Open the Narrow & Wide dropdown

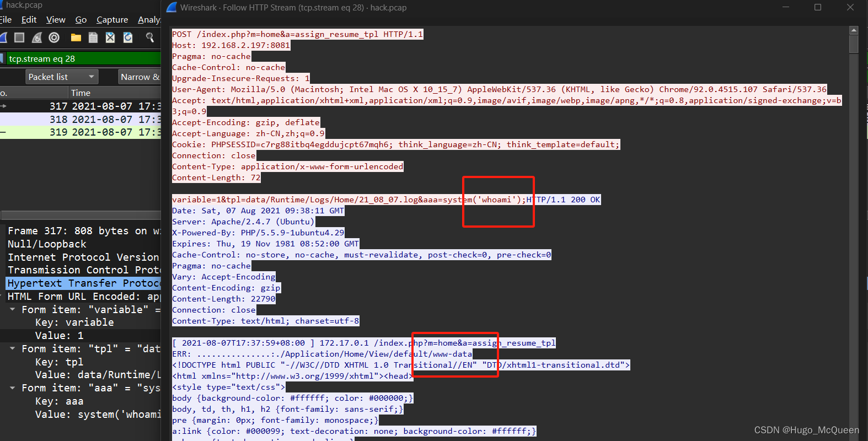(x=140, y=77)
